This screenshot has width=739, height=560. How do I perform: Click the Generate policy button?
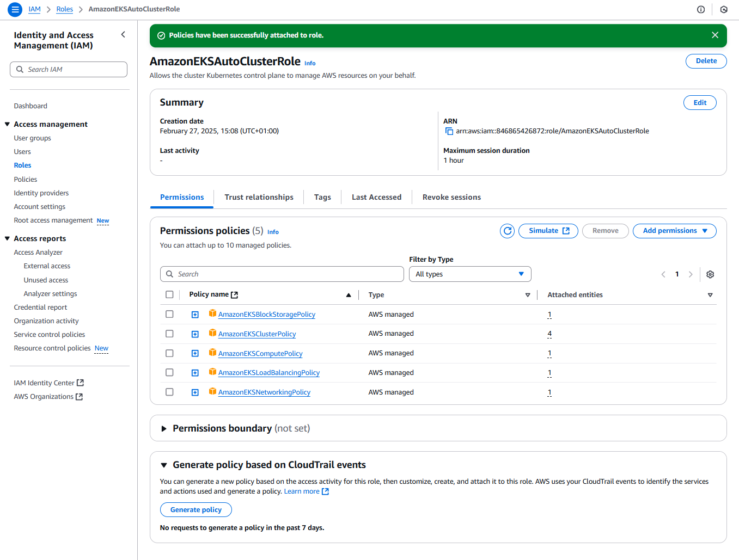coord(196,510)
